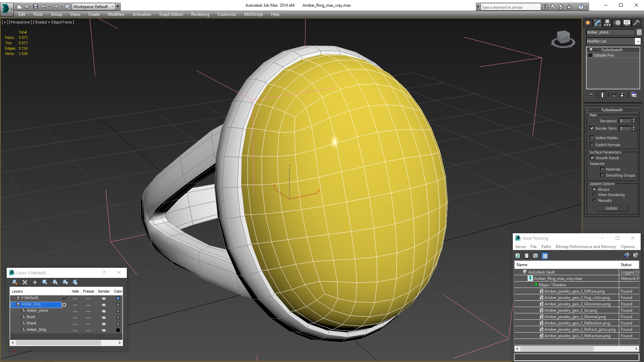Viewport: 644px width, 362px height.
Task: Enable Separate by Materials checkbox
Action: pos(602,169)
